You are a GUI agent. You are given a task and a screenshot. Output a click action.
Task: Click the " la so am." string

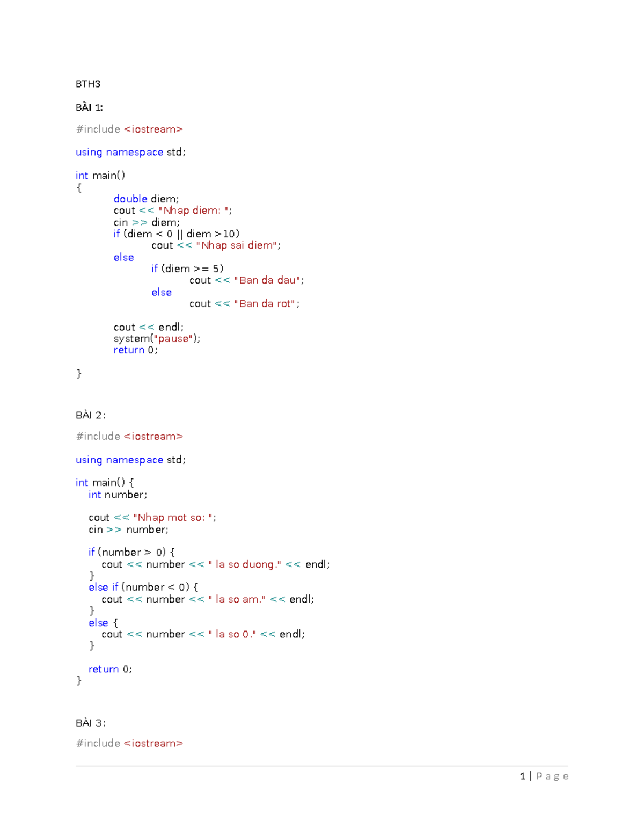coord(237,599)
